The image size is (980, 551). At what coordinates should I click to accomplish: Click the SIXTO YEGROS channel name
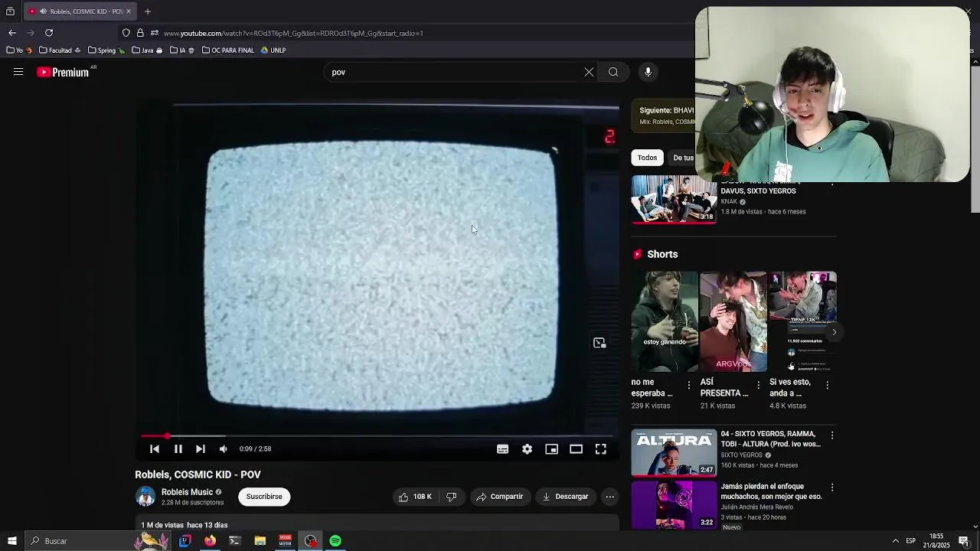pyautogui.click(x=742, y=455)
